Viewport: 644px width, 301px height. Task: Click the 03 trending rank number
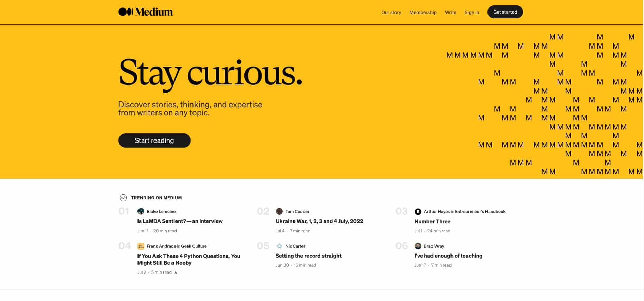[402, 211]
